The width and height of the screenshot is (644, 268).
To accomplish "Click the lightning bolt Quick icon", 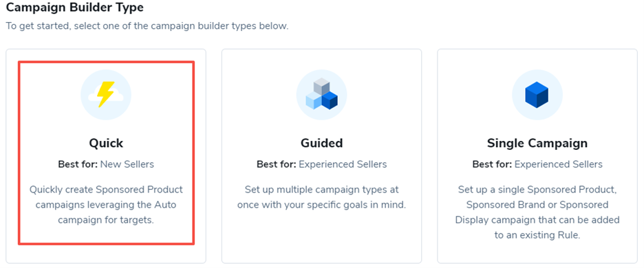I will (106, 95).
